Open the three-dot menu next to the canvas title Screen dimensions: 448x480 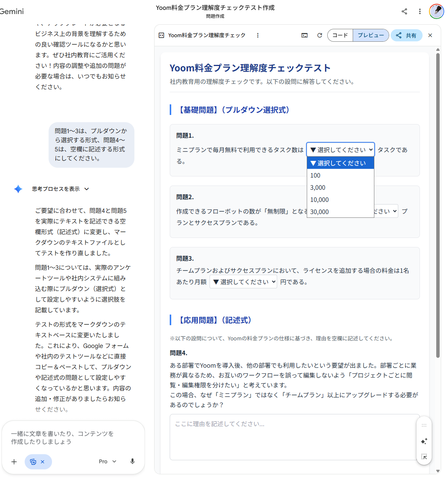[258, 35]
